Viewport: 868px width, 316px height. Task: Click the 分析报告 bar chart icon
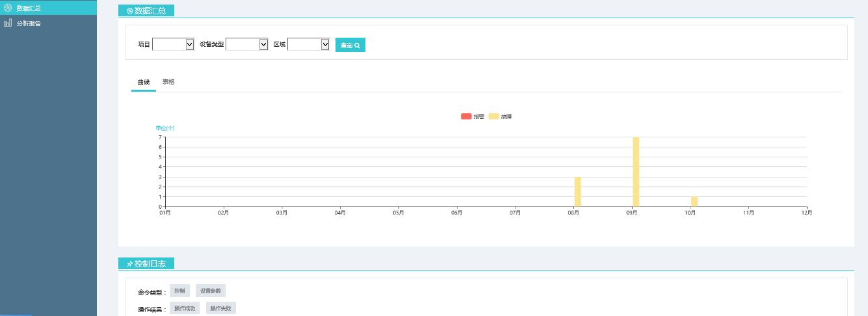point(8,23)
